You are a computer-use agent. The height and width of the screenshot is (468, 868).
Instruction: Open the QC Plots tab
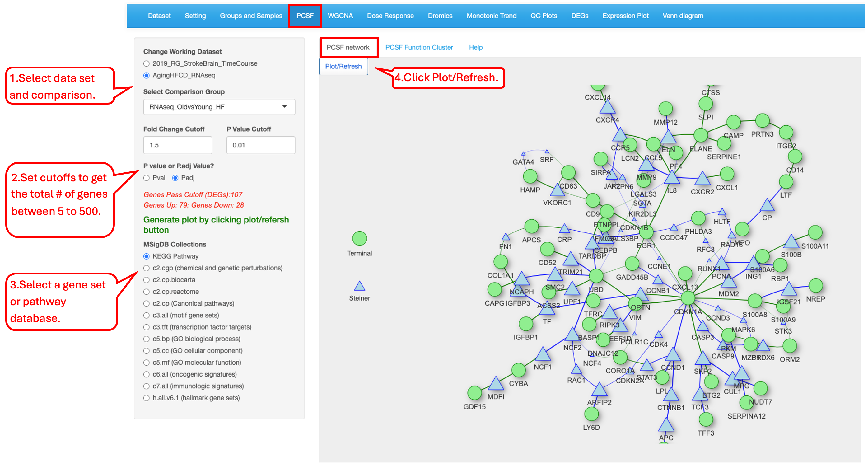point(544,16)
